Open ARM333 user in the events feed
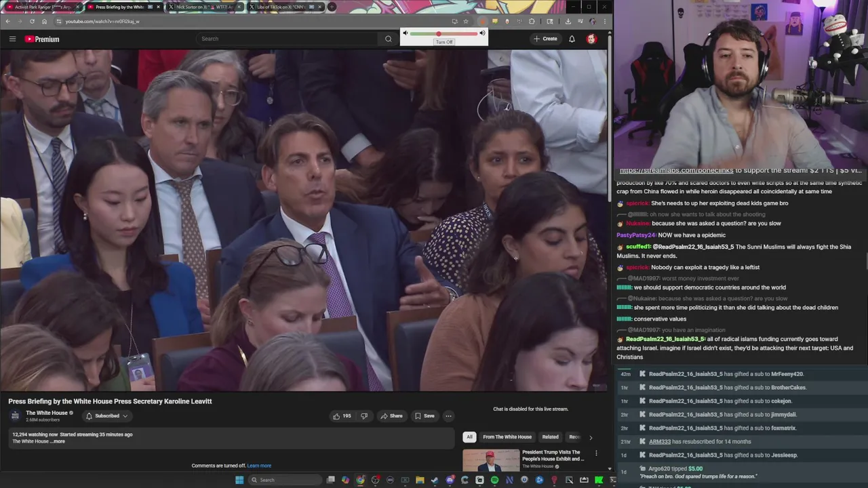 tap(660, 442)
